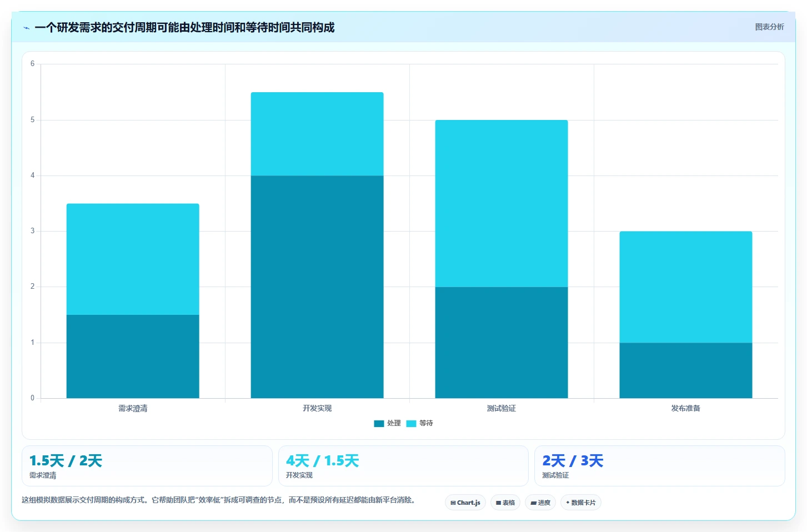Click the 测试验证 light 等待 bar segment
This screenshot has height=532, width=807.
[502, 203]
